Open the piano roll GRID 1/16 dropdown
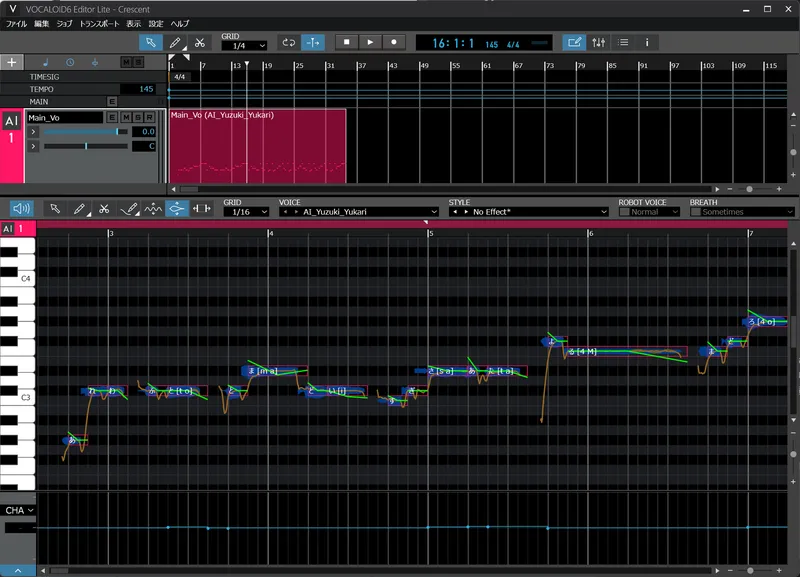Image resolution: width=800 pixels, height=577 pixels. coord(246,212)
